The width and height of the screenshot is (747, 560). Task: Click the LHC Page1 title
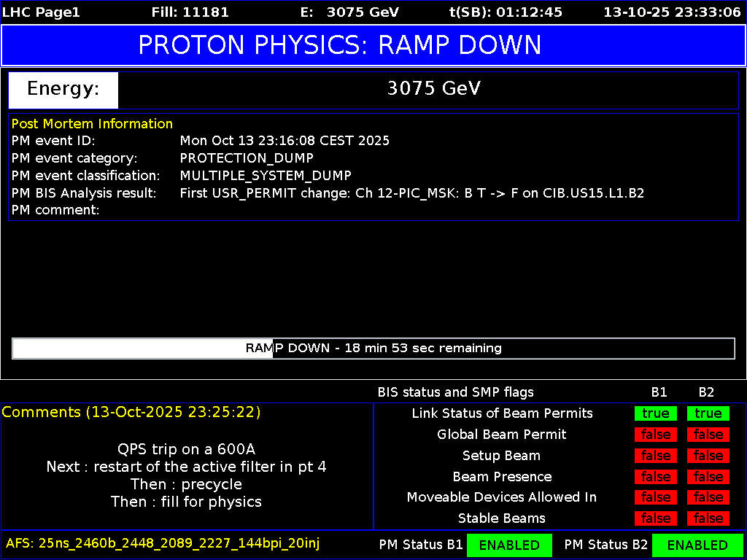click(41, 12)
